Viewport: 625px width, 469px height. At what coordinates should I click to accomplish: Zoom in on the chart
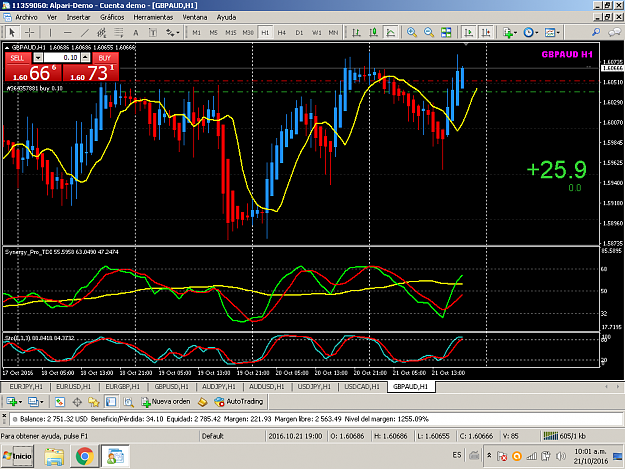click(412, 32)
